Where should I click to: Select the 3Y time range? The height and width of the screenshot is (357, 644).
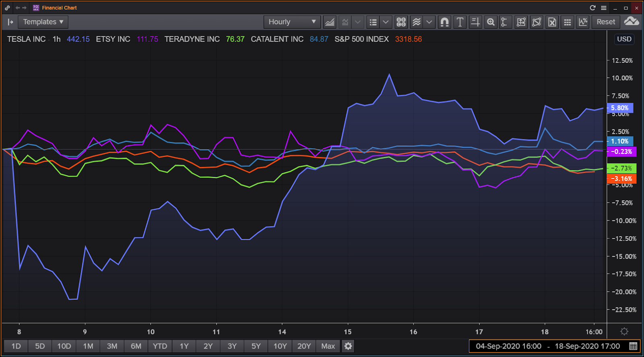point(232,346)
